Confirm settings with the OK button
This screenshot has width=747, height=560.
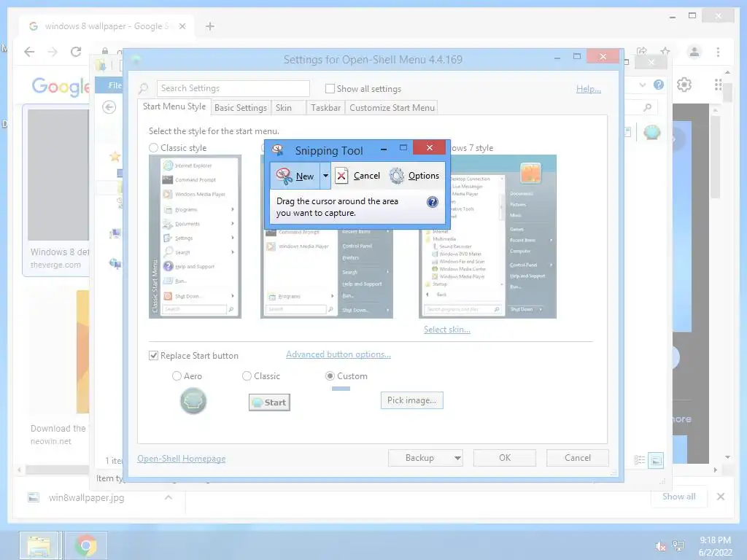[505, 458]
